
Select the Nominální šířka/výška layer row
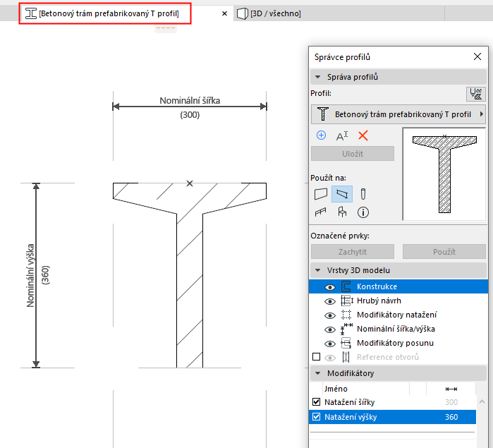tap(395, 329)
